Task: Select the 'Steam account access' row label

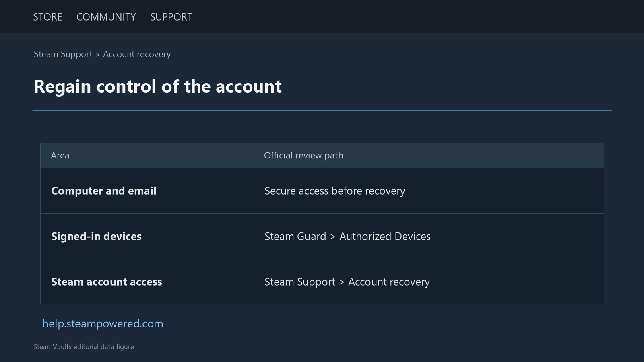Action: click(x=107, y=282)
